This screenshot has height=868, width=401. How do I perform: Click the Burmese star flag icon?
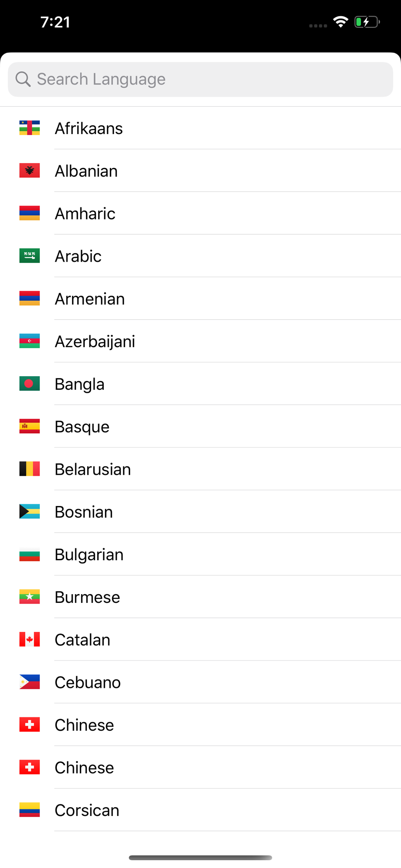coord(30,597)
